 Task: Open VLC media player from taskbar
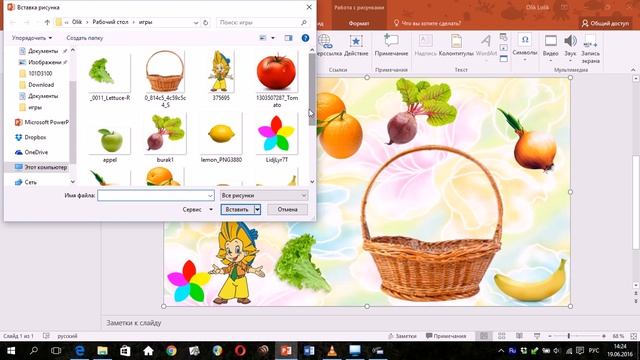(x=332, y=351)
